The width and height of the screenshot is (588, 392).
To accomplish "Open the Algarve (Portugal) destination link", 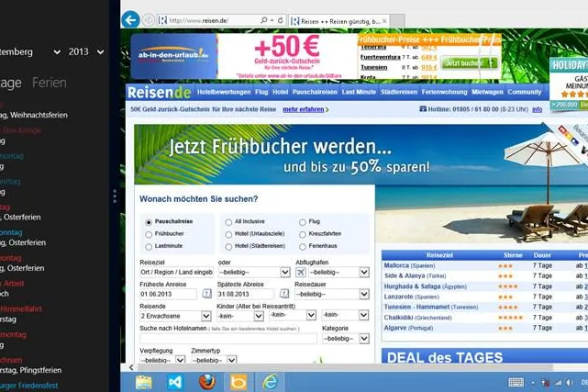I will pos(408,328).
